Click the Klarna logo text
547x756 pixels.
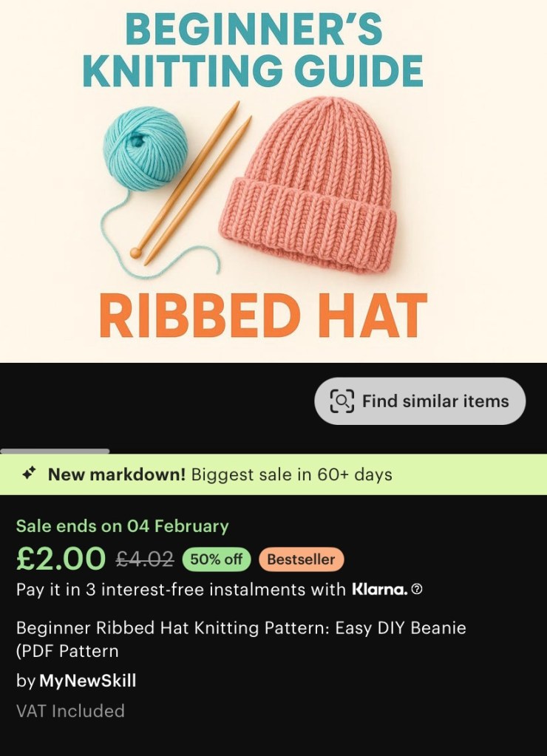tap(379, 590)
